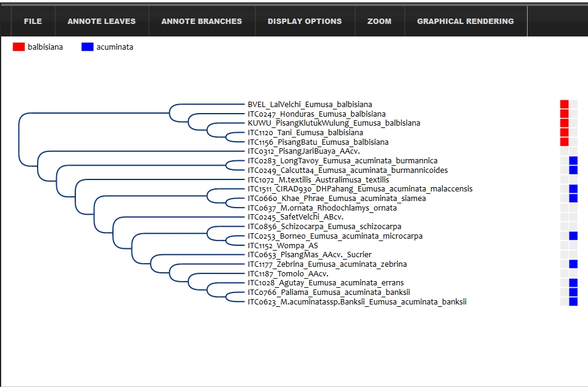The height and width of the screenshot is (387, 588).
Task: Select leaf ITC0623_M.acuminatassp.Banksii
Action: click(357, 302)
